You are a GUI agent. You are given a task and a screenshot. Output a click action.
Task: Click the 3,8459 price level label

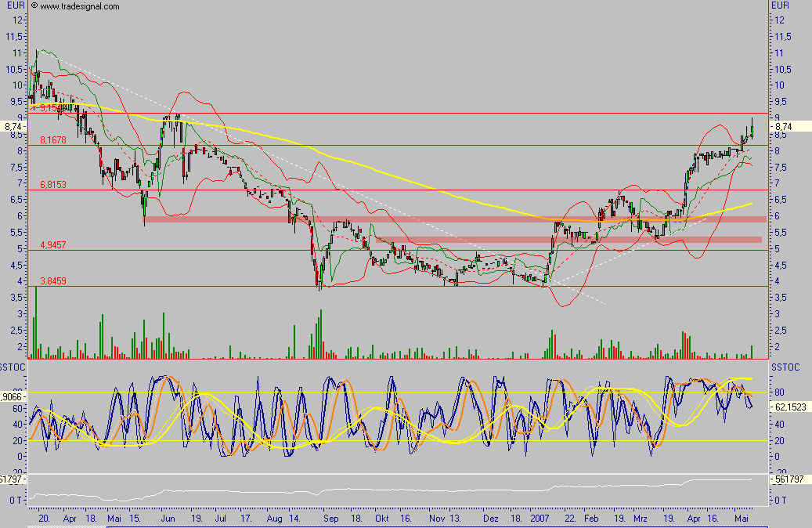52,280
